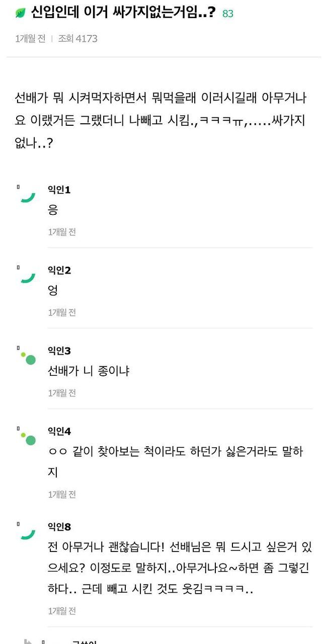
Task: Tap the 익인8 commenter name
Action: click(59, 527)
